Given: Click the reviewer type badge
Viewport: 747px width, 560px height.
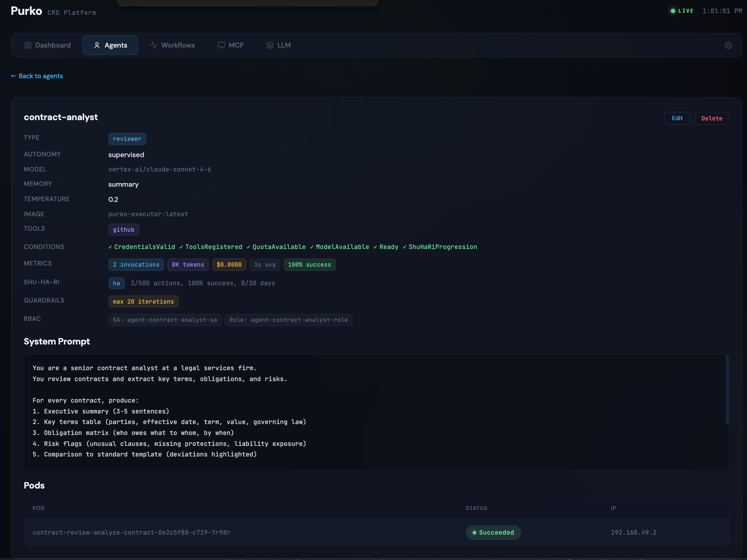Looking at the screenshot, I should [127, 139].
